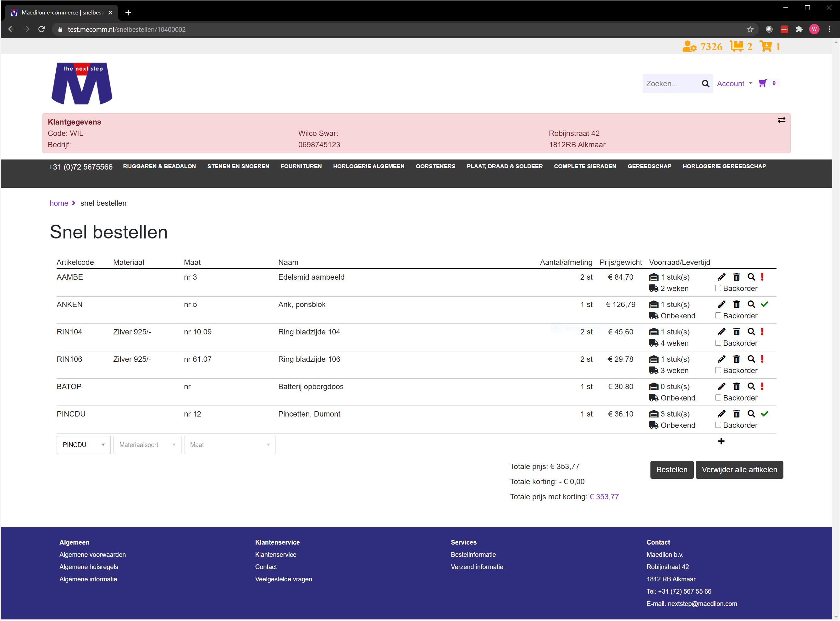This screenshot has width=840, height=621.
Task: Click the magnifier icon for RIN104 row
Action: point(751,332)
